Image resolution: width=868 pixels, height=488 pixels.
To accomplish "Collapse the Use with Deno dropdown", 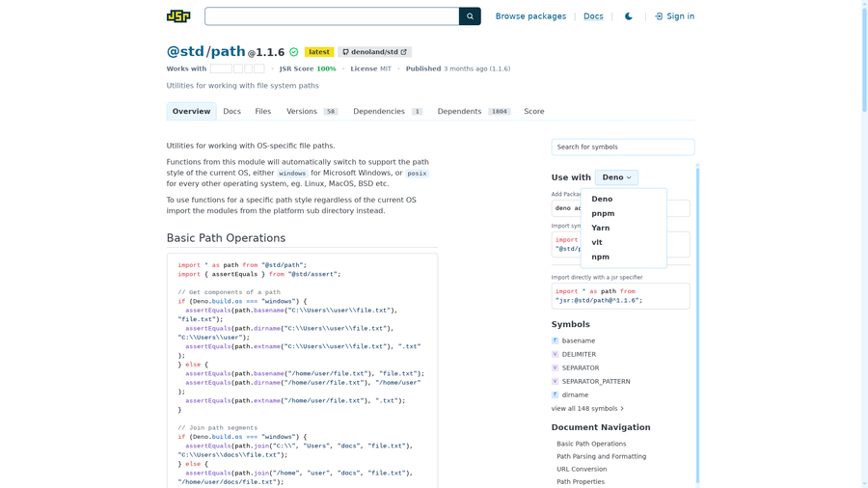I will pyautogui.click(x=616, y=177).
